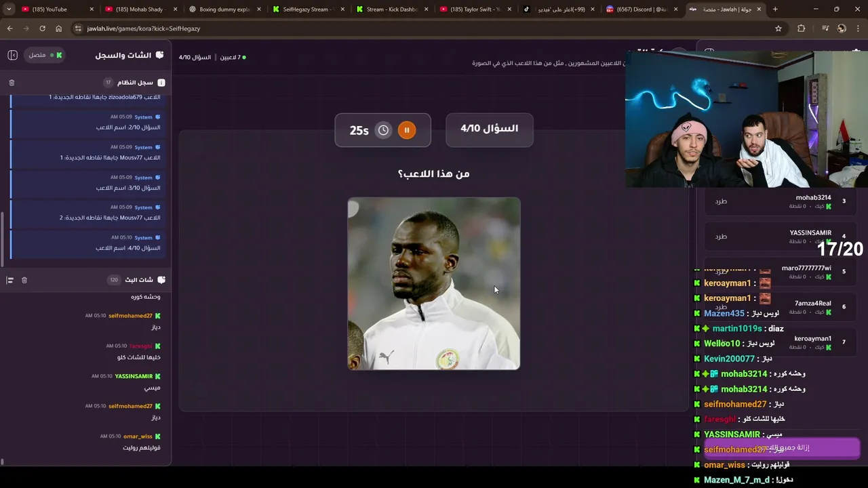
Task: Open the tab search dropdown arrow
Action: click(x=9, y=9)
